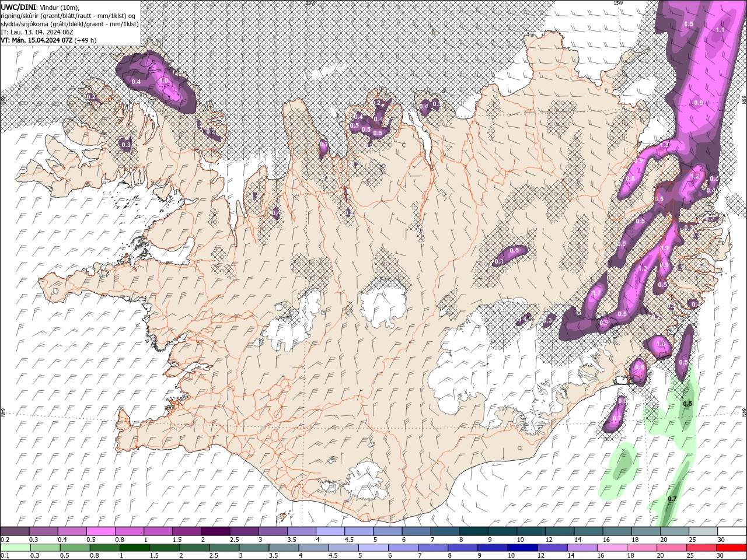The image size is (747, 560).
Task: Pick the red-pink swatch starting at 25 in rain scale
Action: (702, 548)
